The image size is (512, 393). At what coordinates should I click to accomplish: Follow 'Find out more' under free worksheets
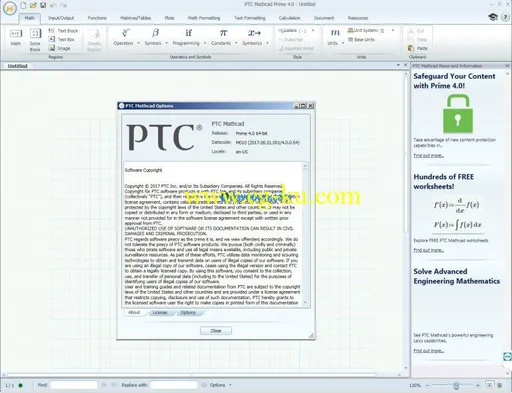click(428, 250)
